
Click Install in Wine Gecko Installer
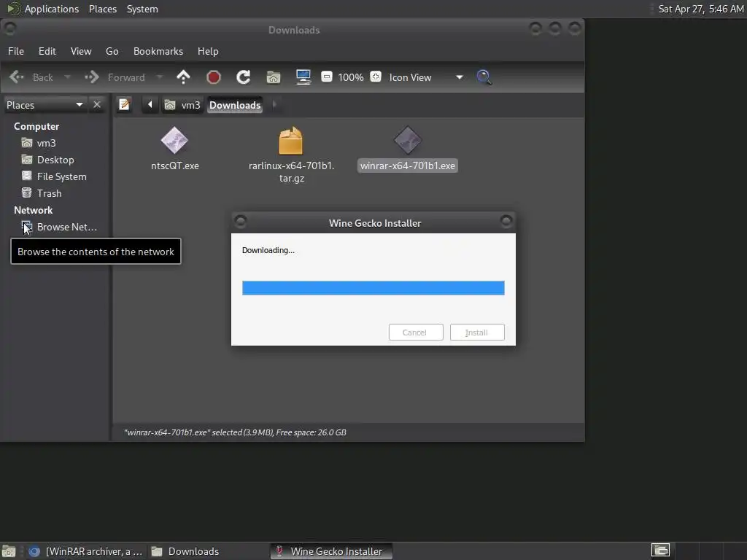477,332
